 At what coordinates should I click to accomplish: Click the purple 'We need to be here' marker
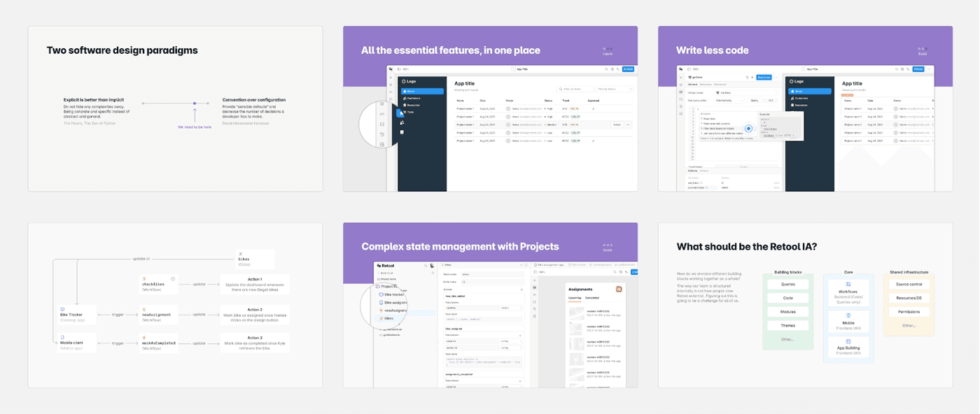[x=195, y=103]
